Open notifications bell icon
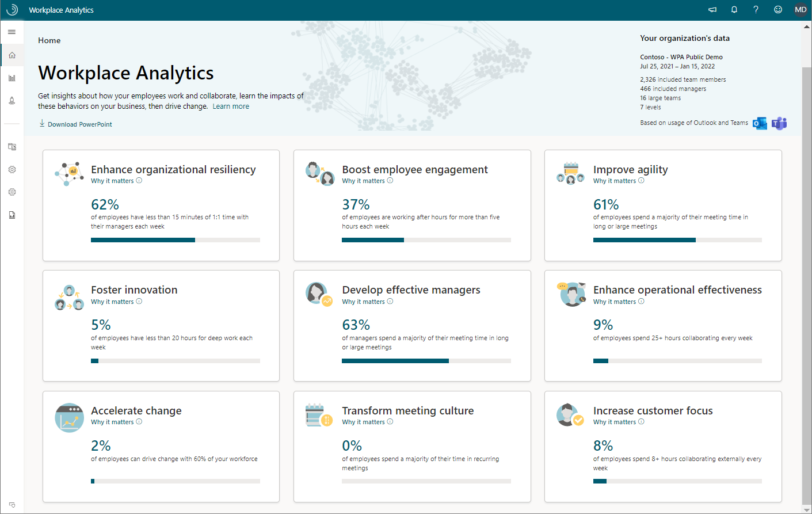 734,10
